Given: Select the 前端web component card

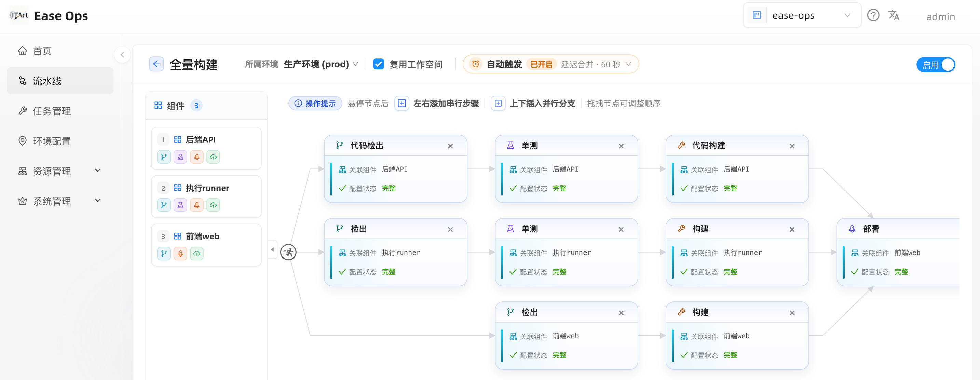Looking at the screenshot, I should click(x=206, y=245).
